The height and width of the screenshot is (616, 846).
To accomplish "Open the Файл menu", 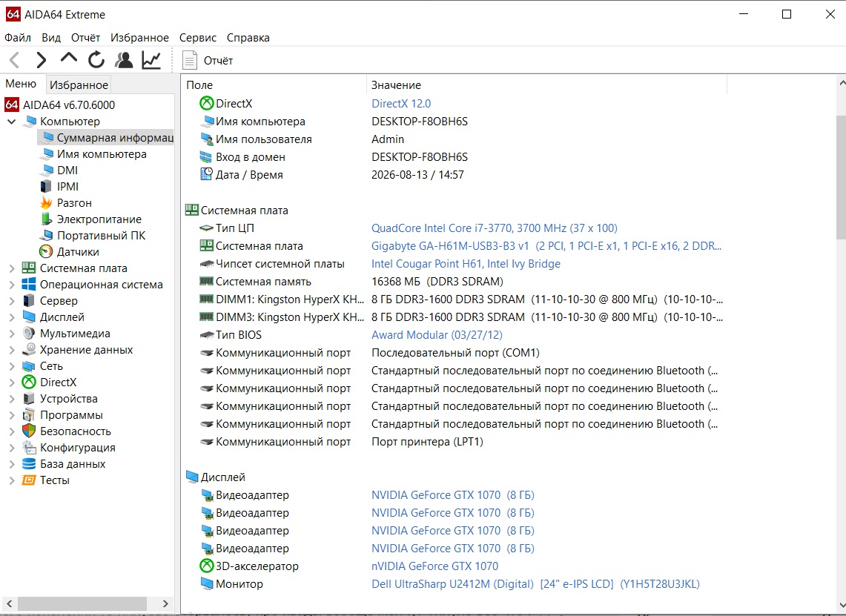I will (18, 38).
